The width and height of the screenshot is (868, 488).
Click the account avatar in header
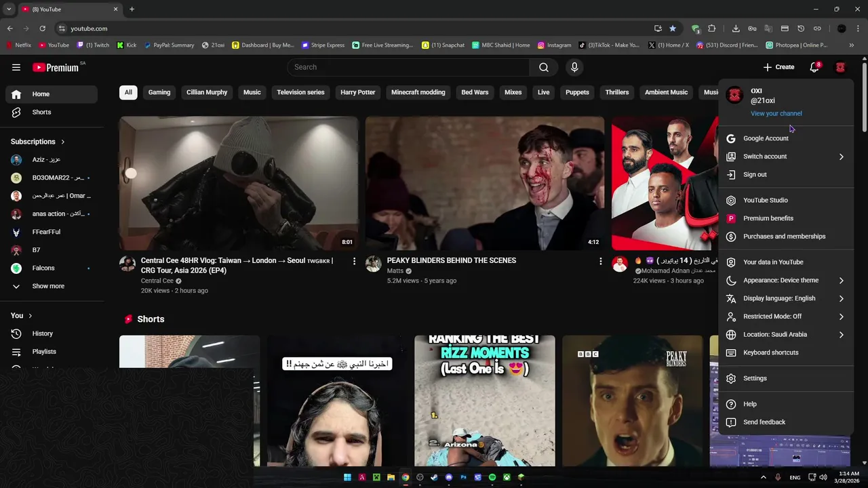pos(840,67)
